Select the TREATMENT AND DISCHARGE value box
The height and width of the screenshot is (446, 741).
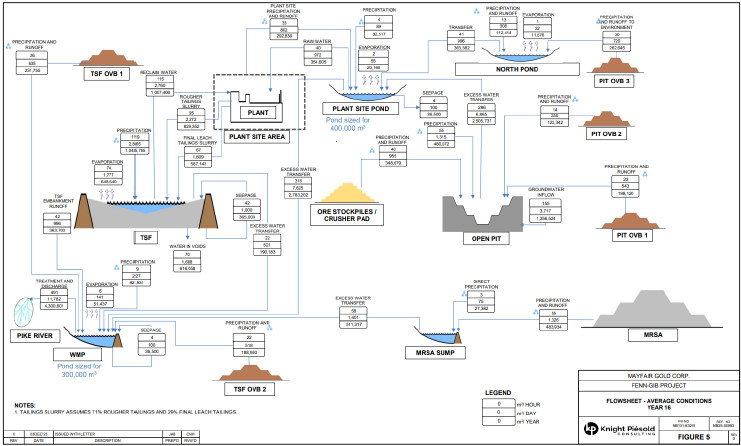[x=54, y=300]
